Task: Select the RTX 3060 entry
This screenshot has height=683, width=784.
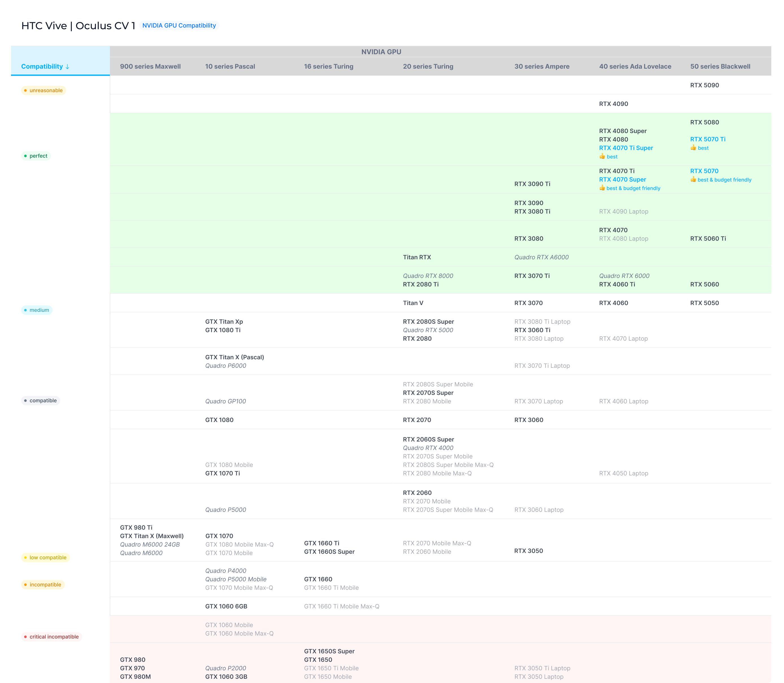Action: coord(529,420)
